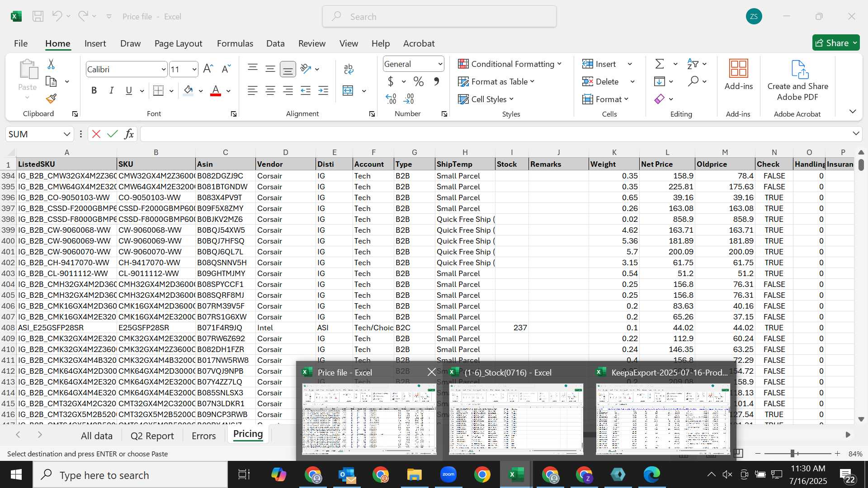Toggle Align Right for cell text
The height and width of the screenshot is (488, 868).
288,91
